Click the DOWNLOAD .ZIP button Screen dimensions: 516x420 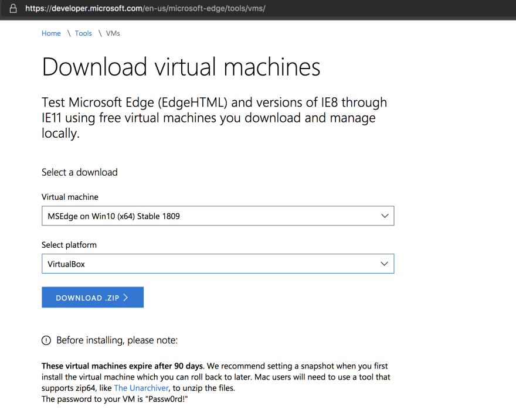[x=93, y=298]
